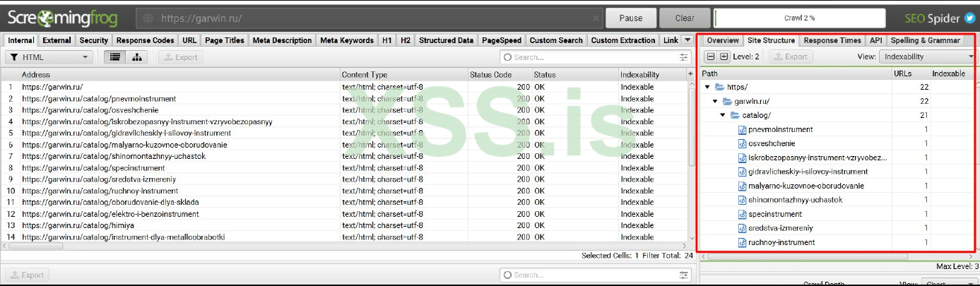Click the ruchnoy-instrument page icon
The image size is (980, 286).
[742, 243]
